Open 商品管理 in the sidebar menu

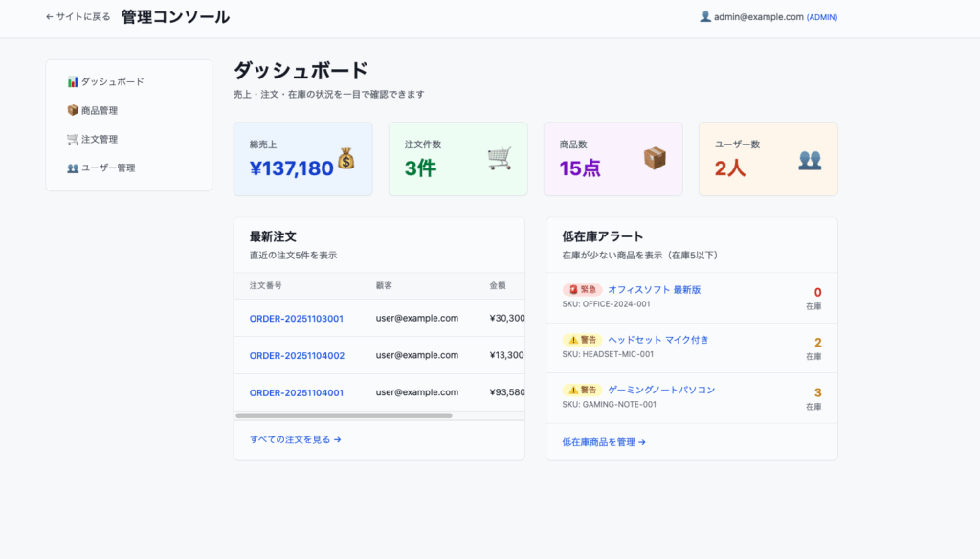point(93,110)
